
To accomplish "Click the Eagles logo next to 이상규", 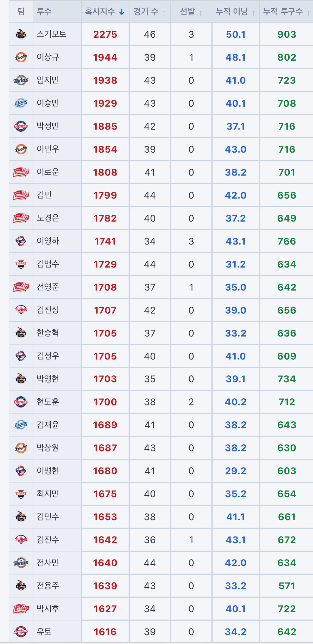I will (21, 57).
